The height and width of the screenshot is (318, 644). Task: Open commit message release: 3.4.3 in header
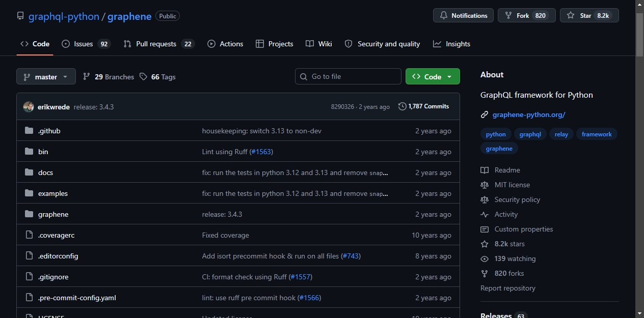click(x=94, y=107)
